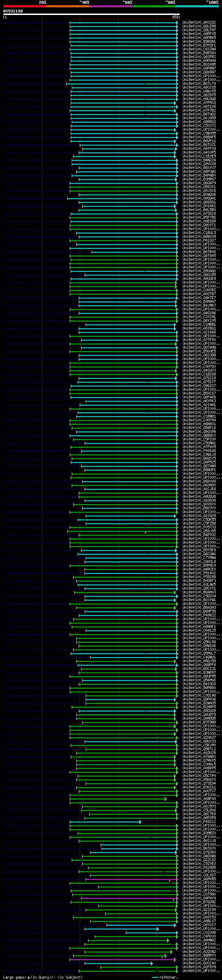The image size is (222, 980).
Task: Open UniRef100_Q8T645 hit
Action: pos(199,256)
